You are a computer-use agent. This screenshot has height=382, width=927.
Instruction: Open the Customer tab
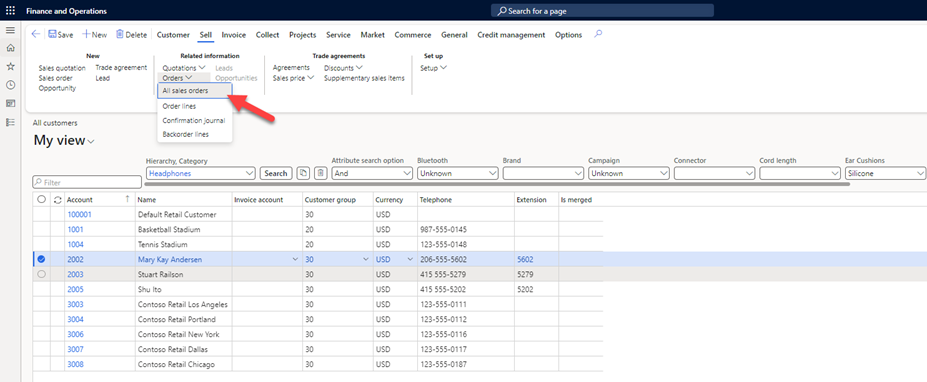pyautogui.click(x=173, y=35)
